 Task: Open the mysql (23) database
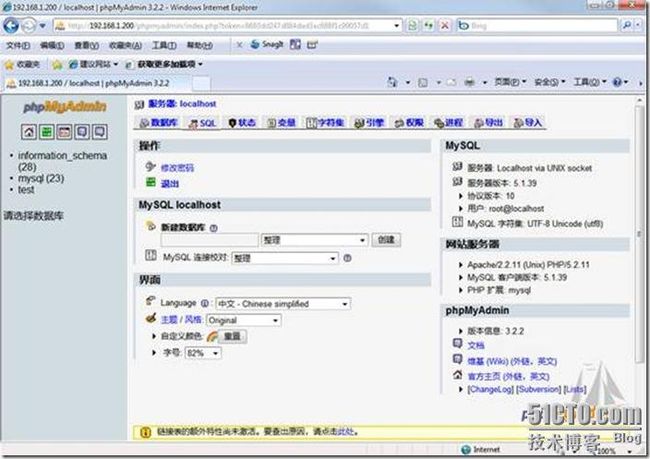point(41,178)
